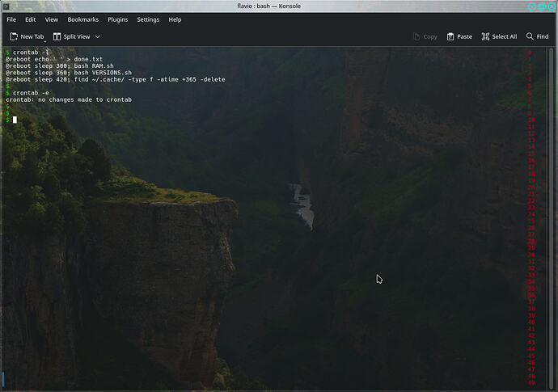Expand the Split View dropdown arrow
The height and width of the screenshot is (392, 558).
(x=98, y=36)
